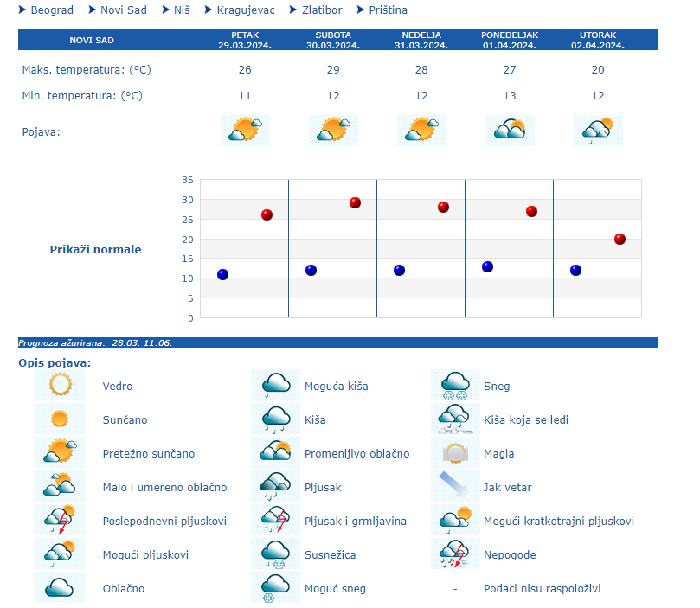Click the Subota 30.03.2024 column header
Screen dimensions: 700x608
tap(333, 40)
